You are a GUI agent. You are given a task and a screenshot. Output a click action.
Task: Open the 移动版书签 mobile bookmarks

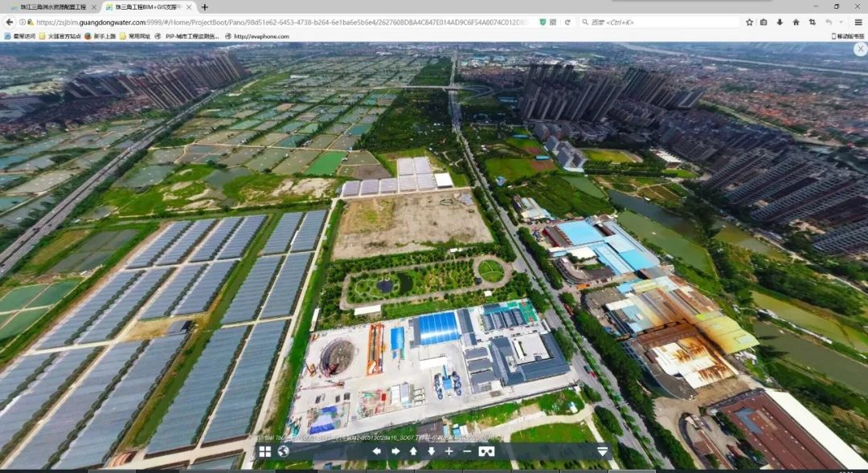coord(848,36)
